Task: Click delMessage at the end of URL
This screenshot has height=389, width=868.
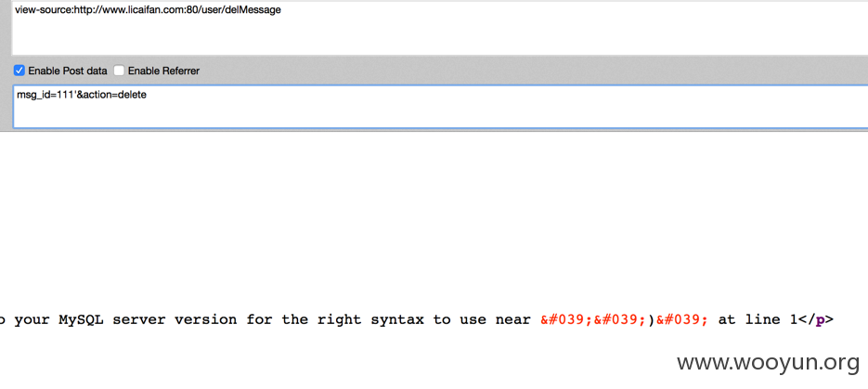Action: click(x=255, y=9)
